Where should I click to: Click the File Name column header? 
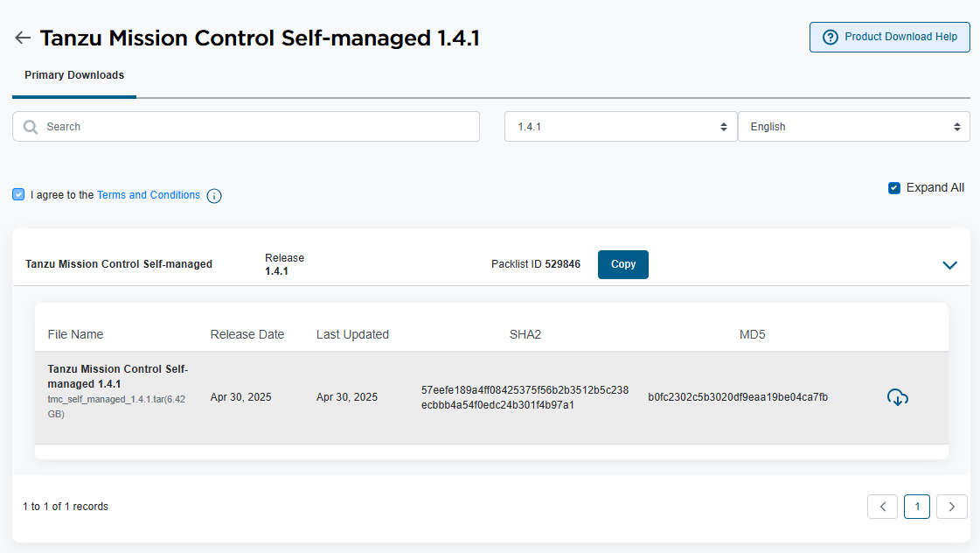click(76, 334)
